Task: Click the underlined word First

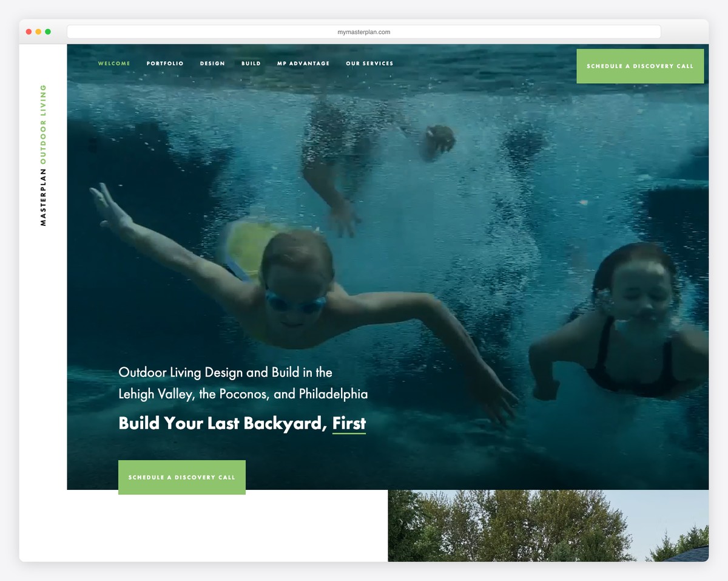Action: (349, 423)
